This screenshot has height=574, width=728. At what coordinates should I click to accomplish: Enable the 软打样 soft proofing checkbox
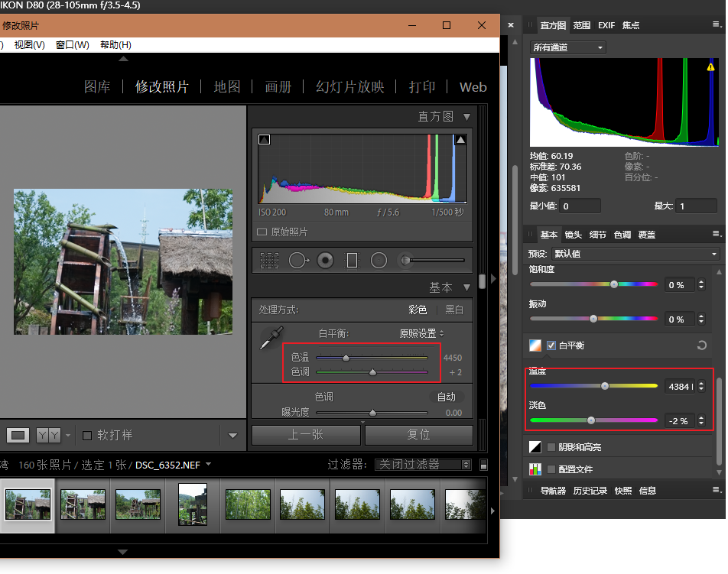click(87, 435)
